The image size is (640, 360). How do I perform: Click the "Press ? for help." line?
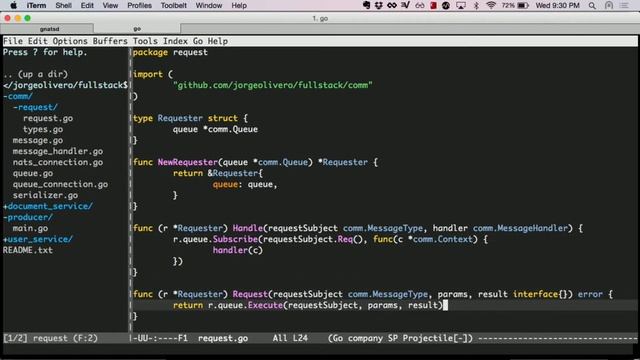click(x=45, y=52)
